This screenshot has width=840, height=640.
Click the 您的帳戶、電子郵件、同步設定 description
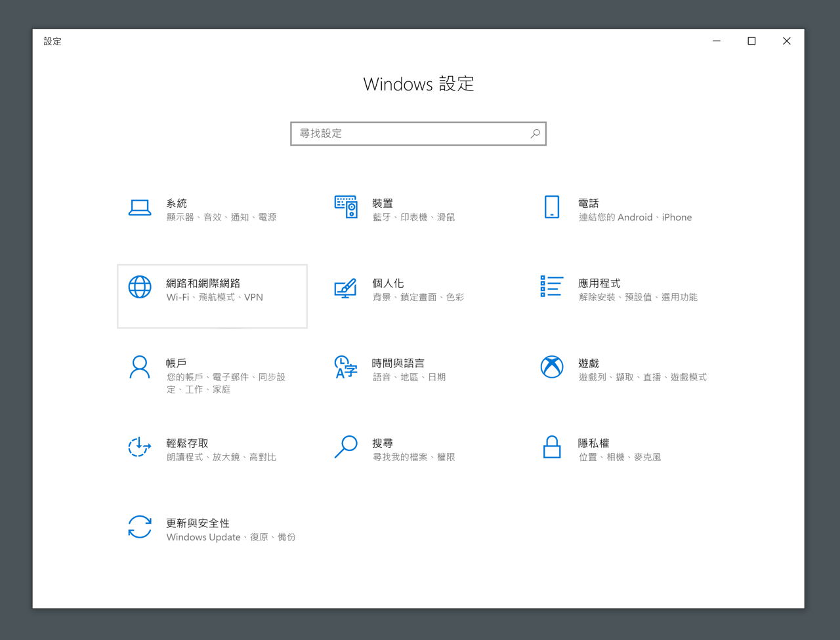226,383
